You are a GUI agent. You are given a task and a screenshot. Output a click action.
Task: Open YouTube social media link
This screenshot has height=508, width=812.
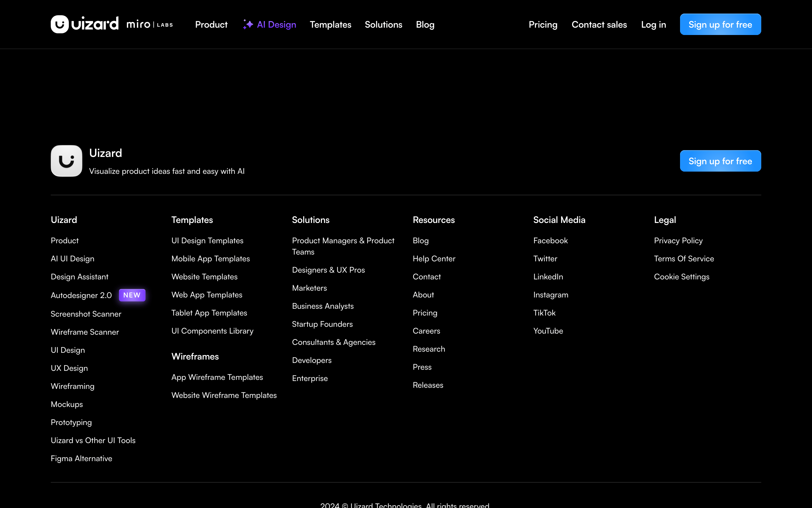tap(548, 331)
